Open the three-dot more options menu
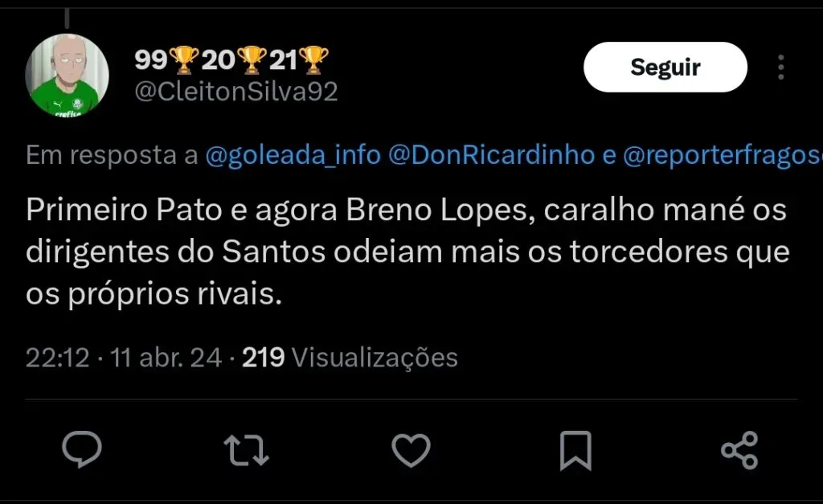 pyautogui.click(x=780, y=68)
